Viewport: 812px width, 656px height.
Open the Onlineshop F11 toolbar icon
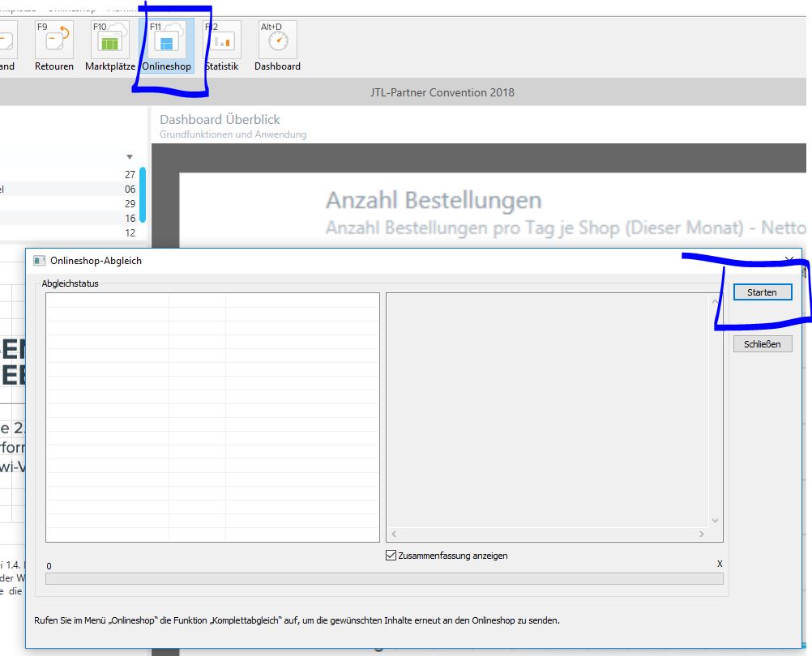(166, 46)
